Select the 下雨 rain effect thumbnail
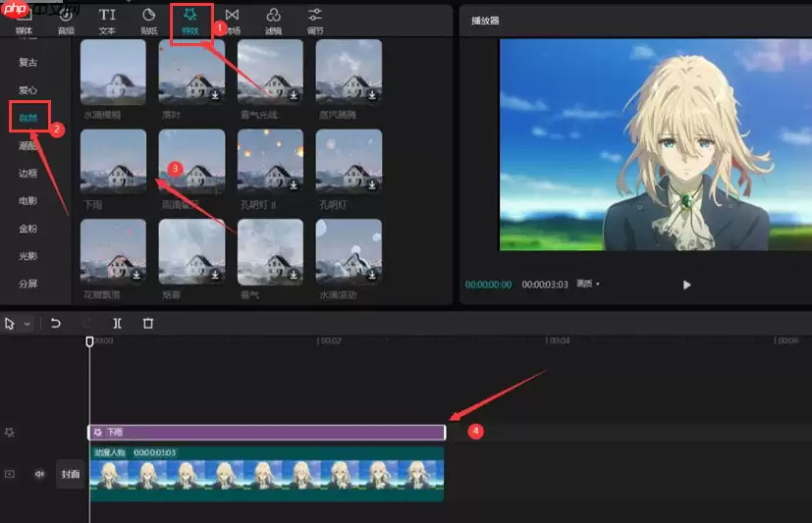Viewport: 812px width, 523px height. point(114,162)
